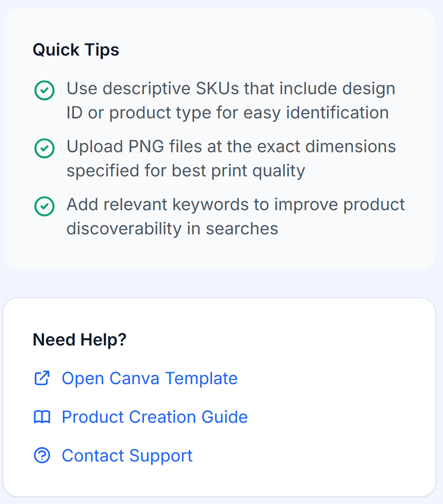Open the Product Creation Guide link
This screenshot has height=504, width=443.
pos(155,417)
